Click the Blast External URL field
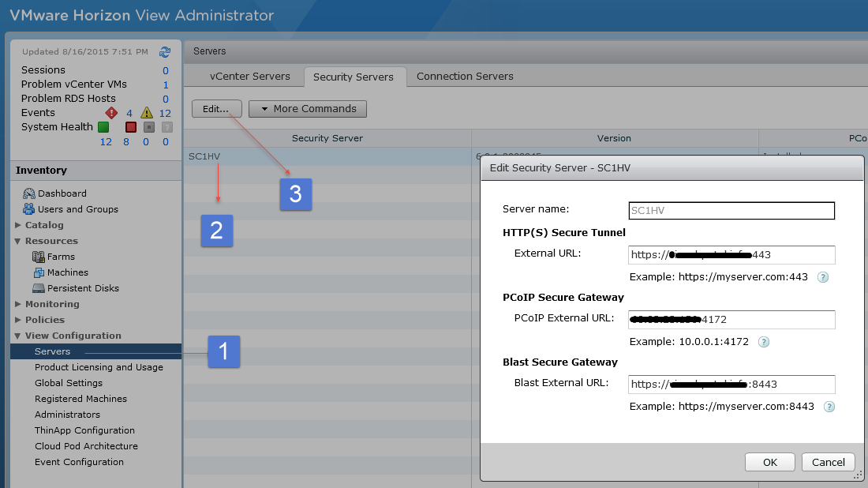The width and height of the screenshot is (868, 488). 731,385
